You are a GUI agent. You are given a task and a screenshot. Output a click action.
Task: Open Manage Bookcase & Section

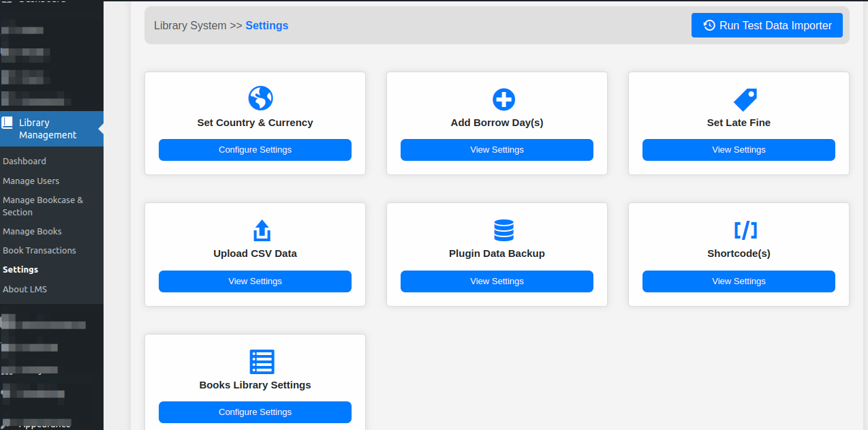[x=43, y=206]
